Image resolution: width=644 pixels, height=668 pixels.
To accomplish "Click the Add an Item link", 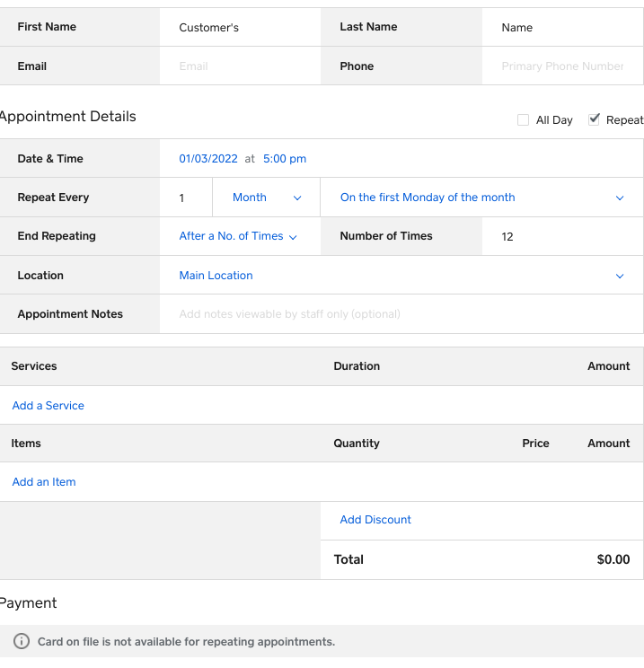I will 44,482.
